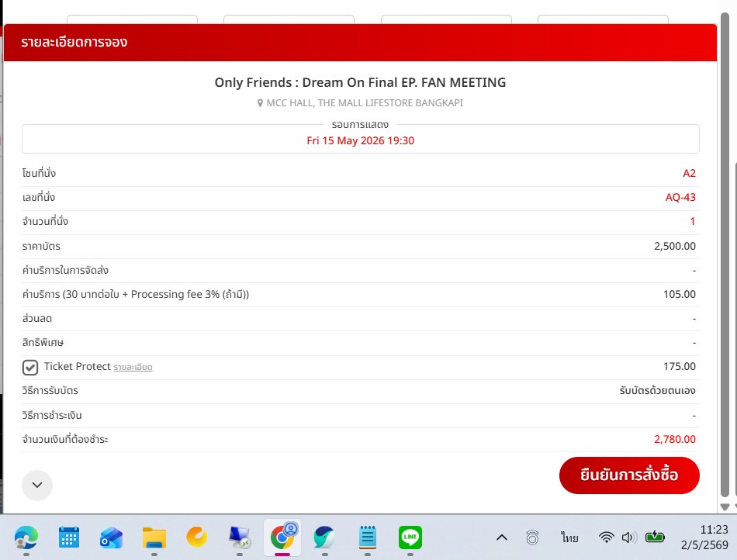Click the รอบการแสดง caption
Viewport: 737px width, 560px height.
tap(360, 125)
